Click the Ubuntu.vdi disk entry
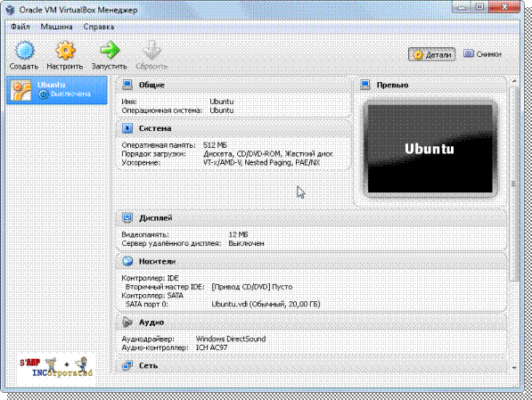This screenshot has height=400, width=532. (x=266, y=305)
